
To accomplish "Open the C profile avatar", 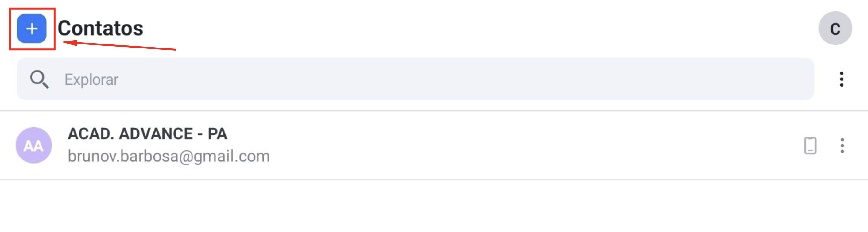I will (x=835, y=28).
